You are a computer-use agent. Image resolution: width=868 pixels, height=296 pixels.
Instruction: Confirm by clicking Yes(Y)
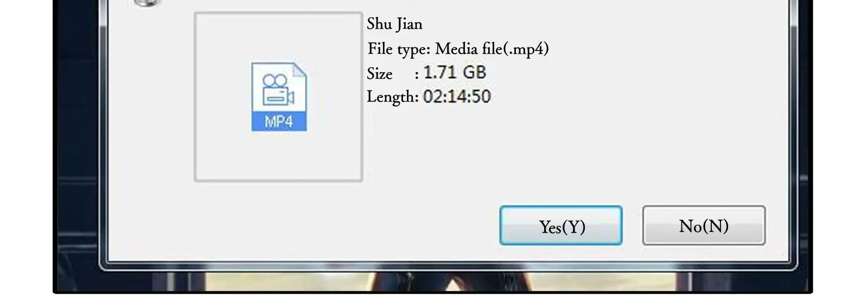point(561,225)
